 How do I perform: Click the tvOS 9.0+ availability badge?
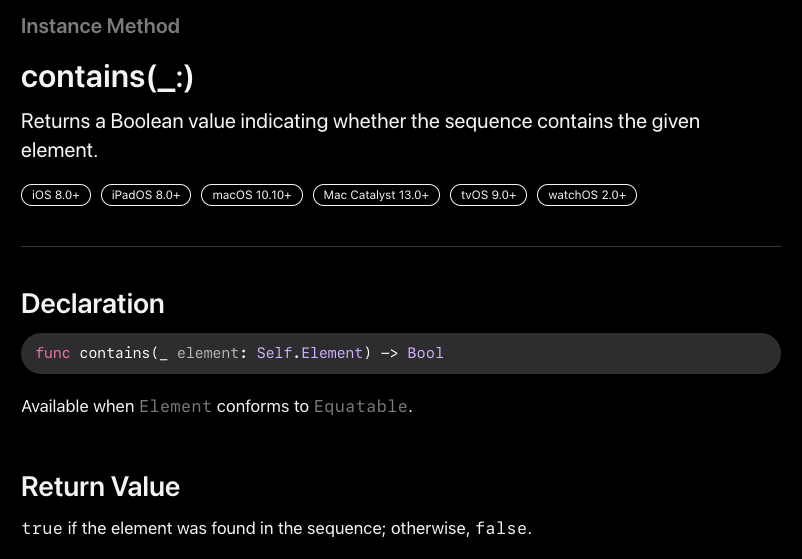(488, 195)
